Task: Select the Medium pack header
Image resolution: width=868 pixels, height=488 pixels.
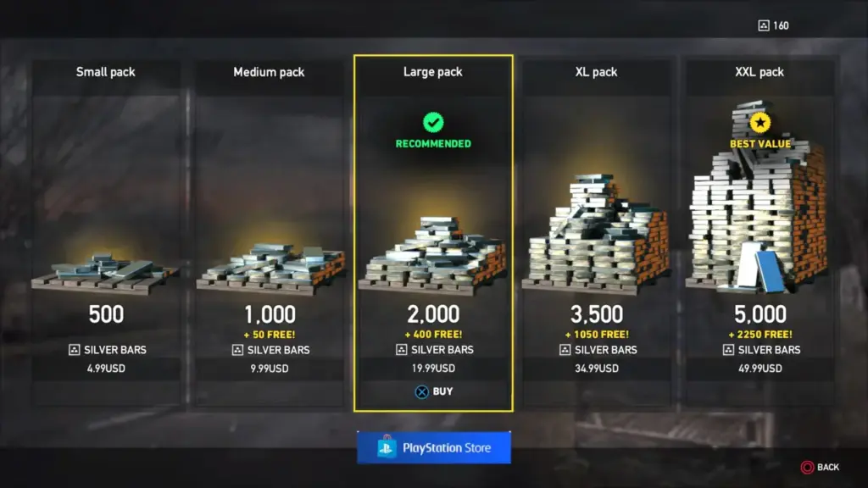Action: pos(269,72)
